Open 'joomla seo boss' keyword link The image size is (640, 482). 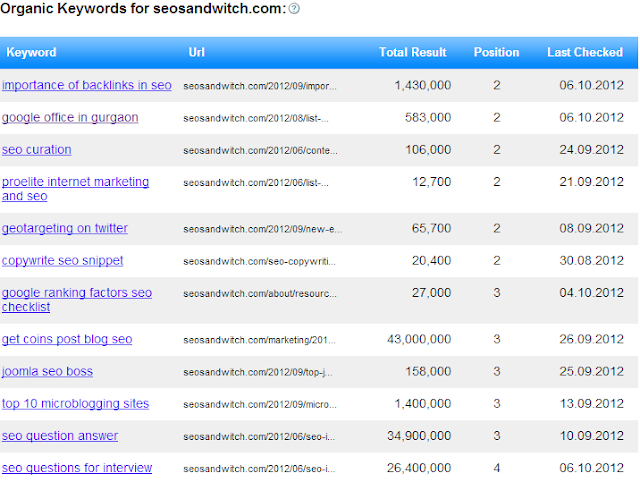47,371
